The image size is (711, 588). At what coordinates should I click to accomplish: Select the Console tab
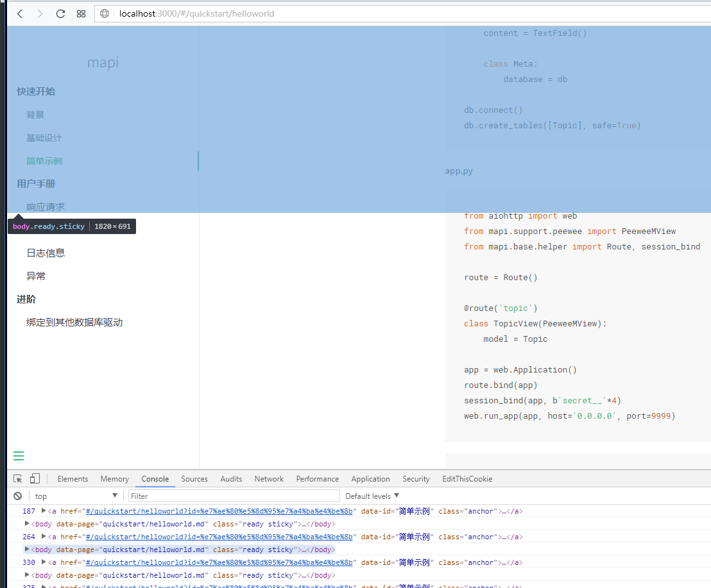point(155,479)
